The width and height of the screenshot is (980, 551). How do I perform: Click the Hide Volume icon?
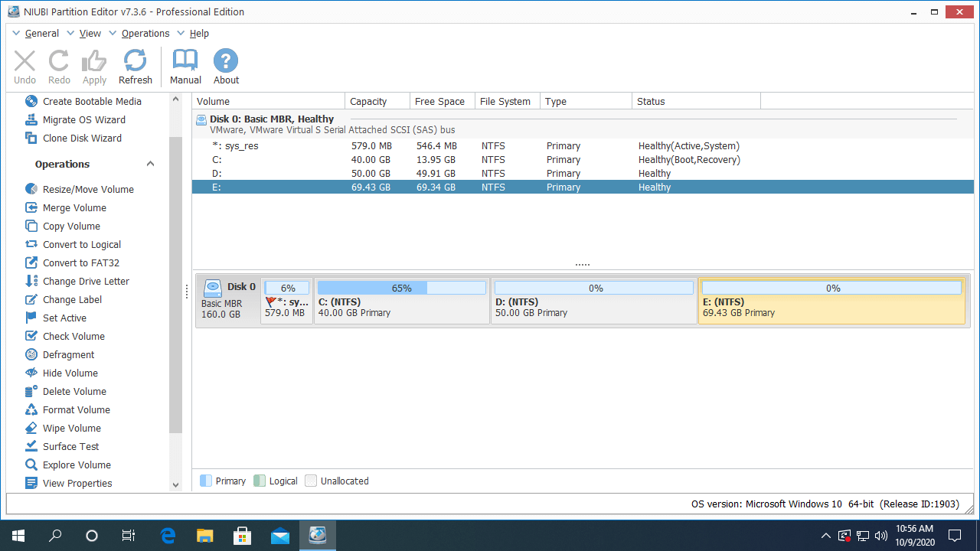tap(31, 373)
